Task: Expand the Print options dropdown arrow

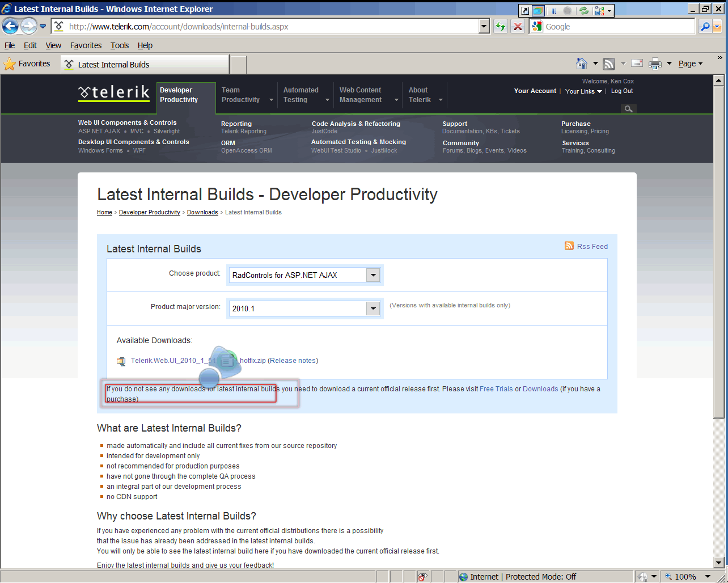Action: [669, 64]
